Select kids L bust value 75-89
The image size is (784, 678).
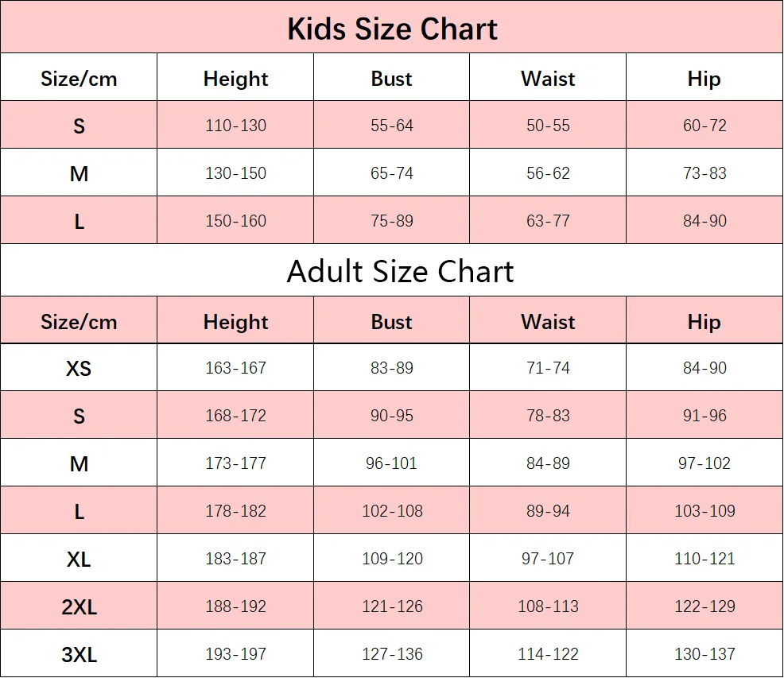coord(392,220)
